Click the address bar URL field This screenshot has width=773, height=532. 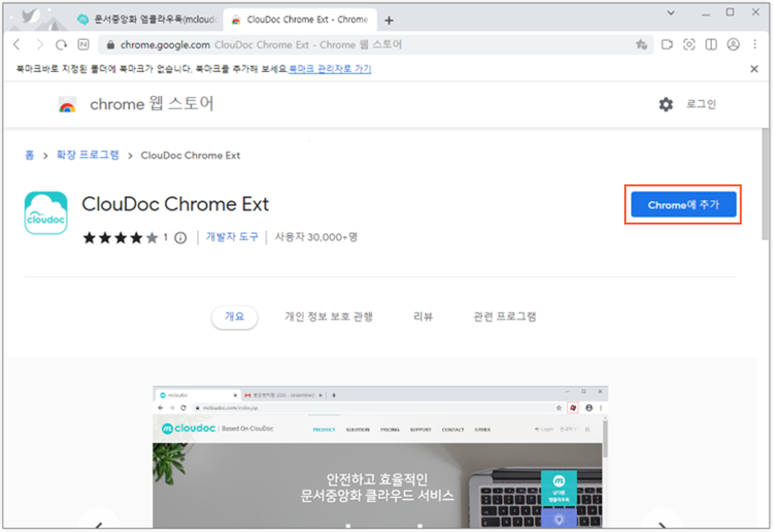click(374, 45)
